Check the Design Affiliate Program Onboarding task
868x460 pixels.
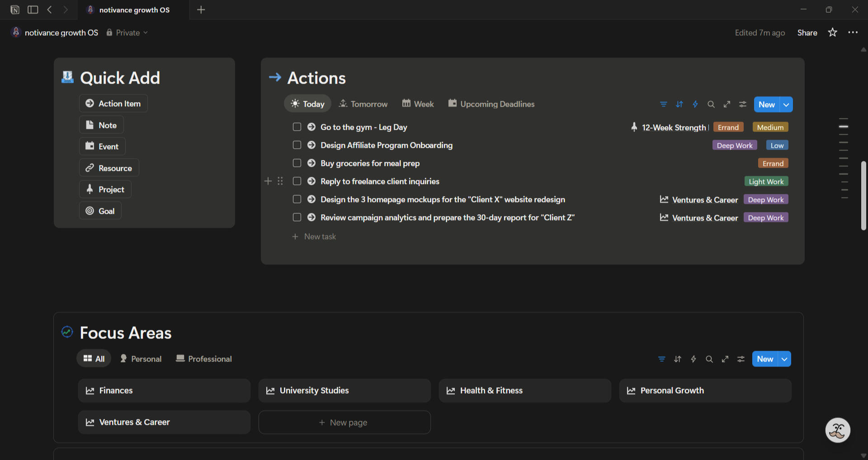(x=297, y=145)
